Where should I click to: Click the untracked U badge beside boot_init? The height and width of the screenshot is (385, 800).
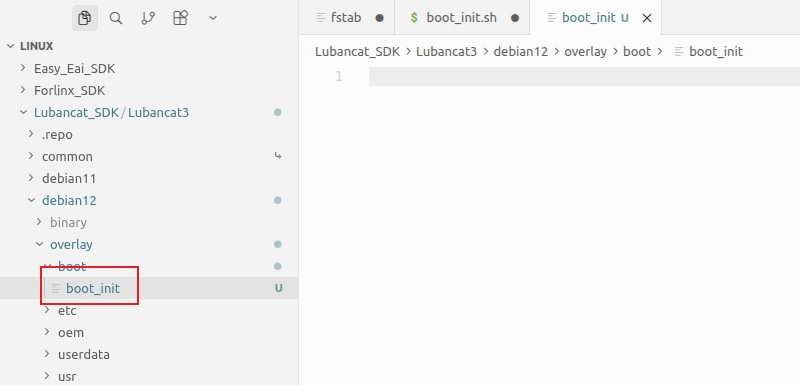tap(279, 288)
